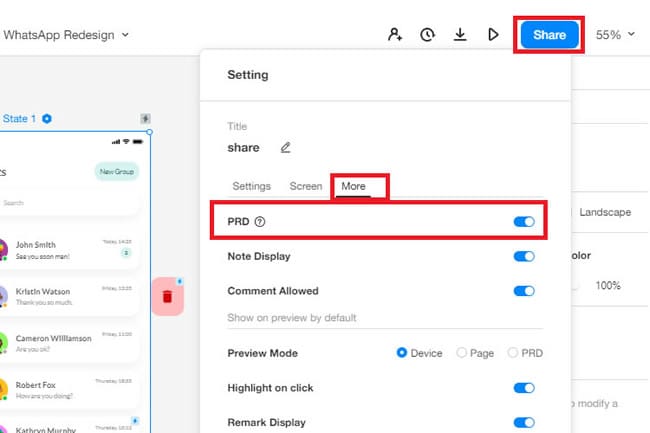Toggle the Comment Allowed switch
This screenshot has width=650, height=433.
(x=524, y=291)
